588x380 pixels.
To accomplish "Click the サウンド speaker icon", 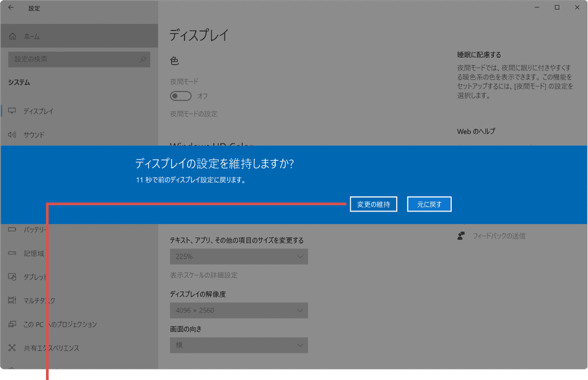I will [x=12, y=135].
